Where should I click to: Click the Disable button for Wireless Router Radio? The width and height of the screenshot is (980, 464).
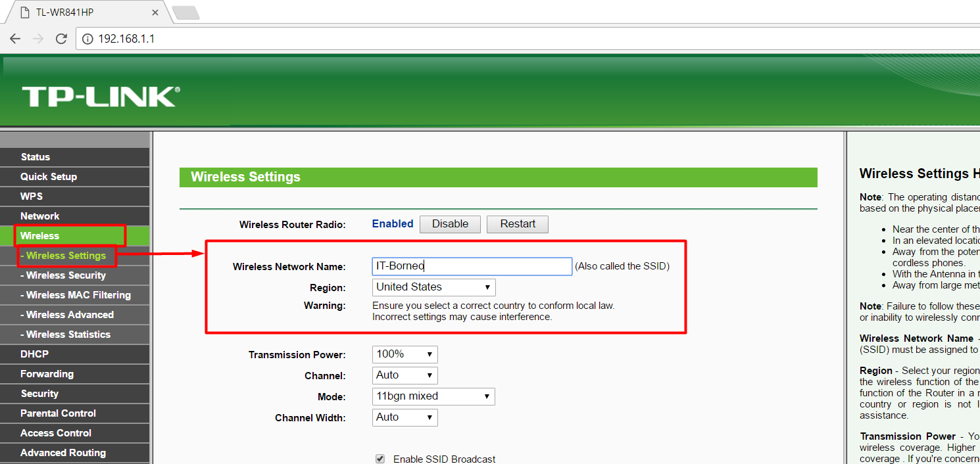pyautogui.click(x=450, y=224)
